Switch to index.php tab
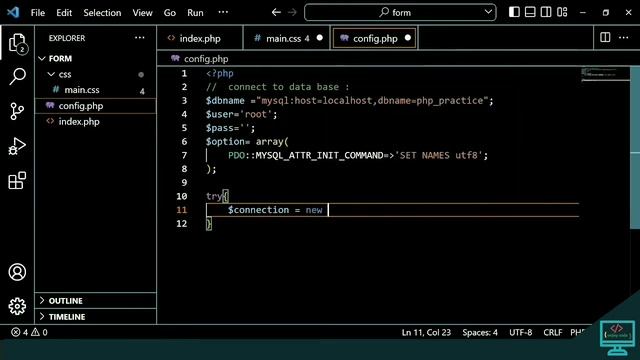Viewport: 640px width, 360px height. (200, 38)
